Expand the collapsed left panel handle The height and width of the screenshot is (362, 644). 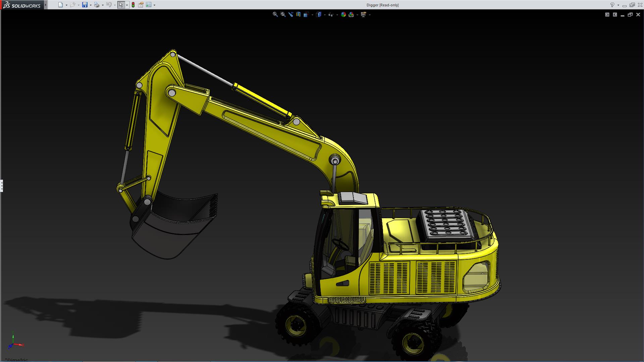[2, 185]
